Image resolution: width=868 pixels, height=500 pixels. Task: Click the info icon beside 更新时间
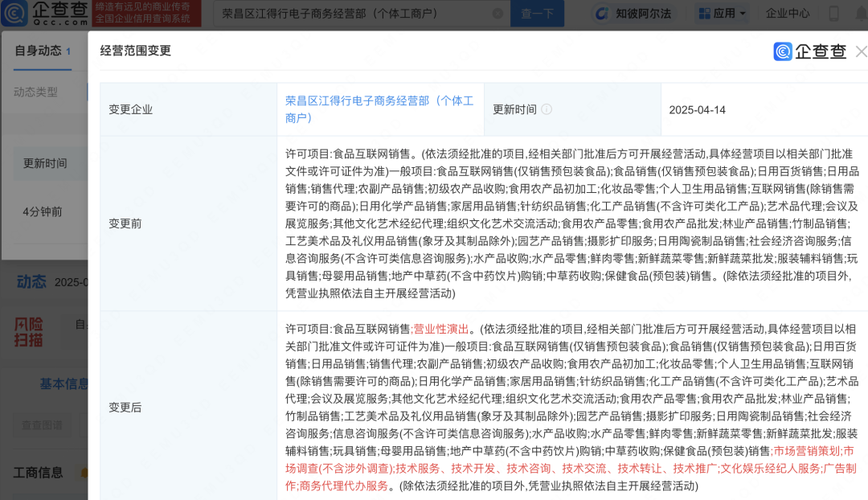coord(547,109)
